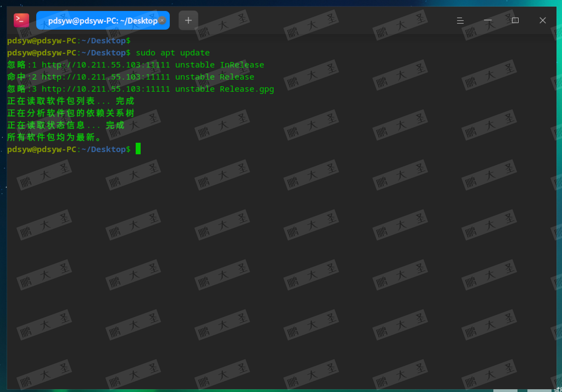This screenshot has height=392, width=562.
Task: Click the terminal app icon in title bar
Action: pos(21,20)
